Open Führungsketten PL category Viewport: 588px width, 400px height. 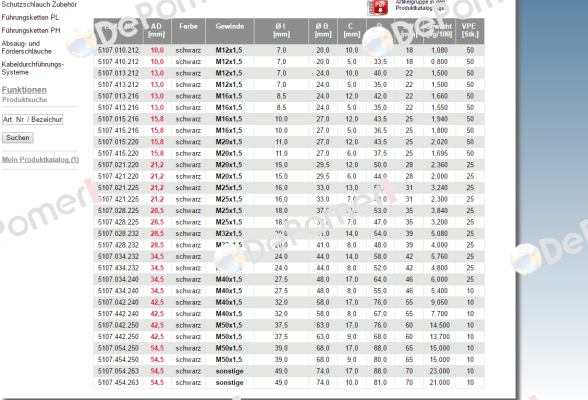coord(30,18)
